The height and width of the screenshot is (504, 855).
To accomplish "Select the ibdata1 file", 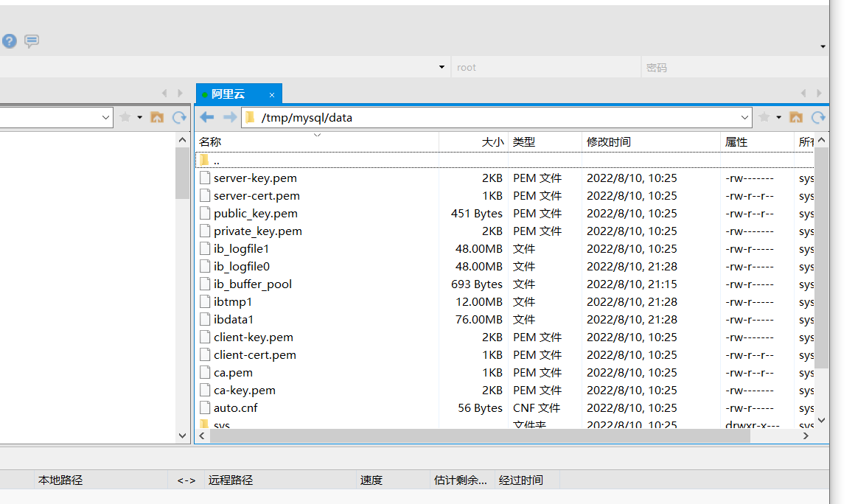I will pyautogui.click(x=234, y=320).
